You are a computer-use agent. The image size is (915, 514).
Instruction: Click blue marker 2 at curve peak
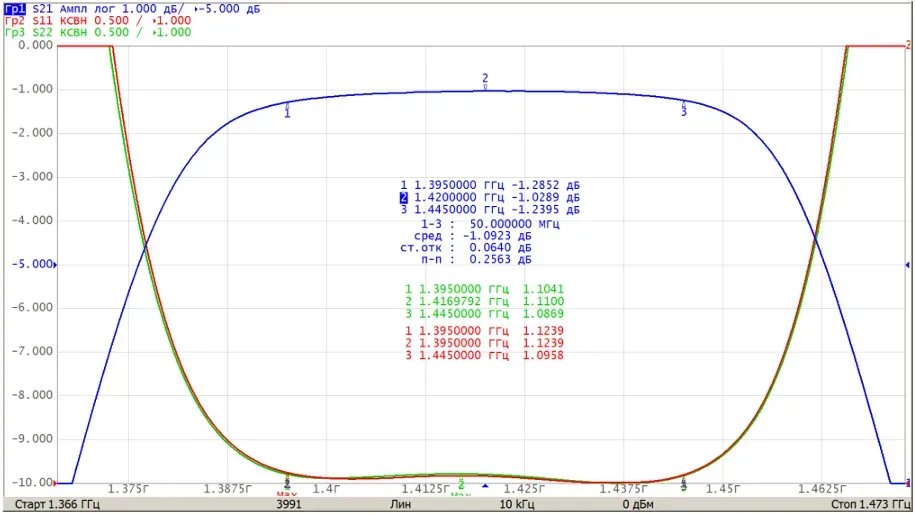[485, 81]
